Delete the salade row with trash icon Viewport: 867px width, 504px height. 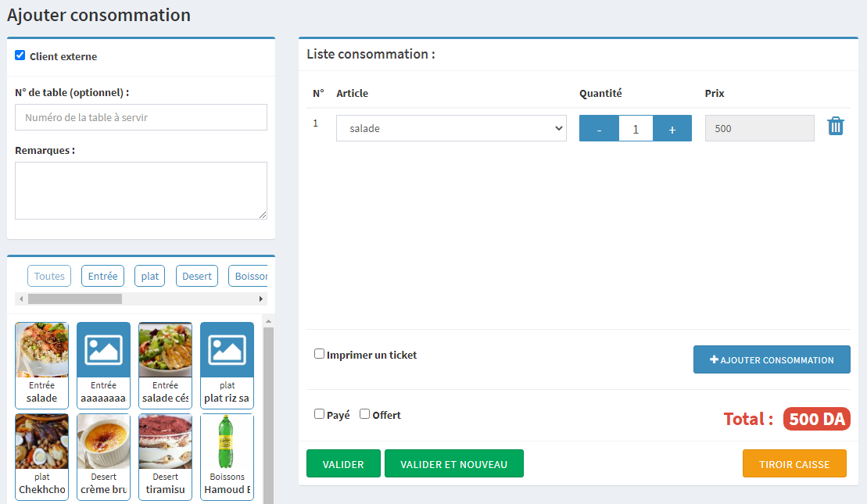836,127
